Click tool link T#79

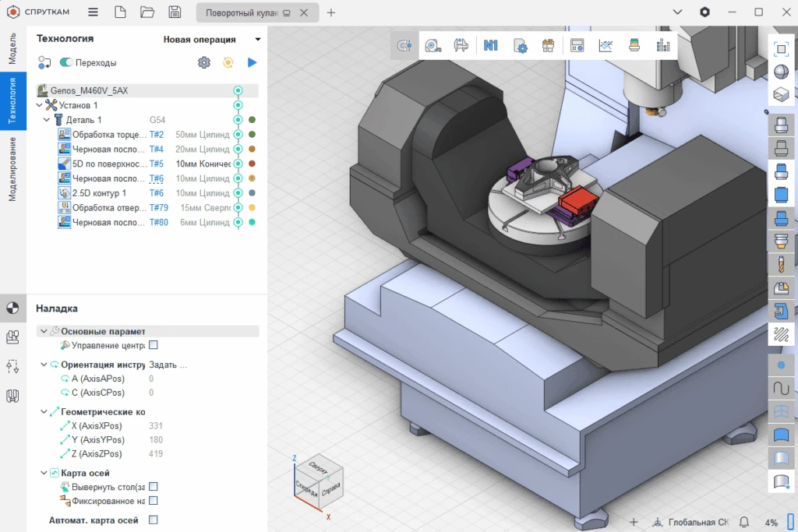[158, 208]
